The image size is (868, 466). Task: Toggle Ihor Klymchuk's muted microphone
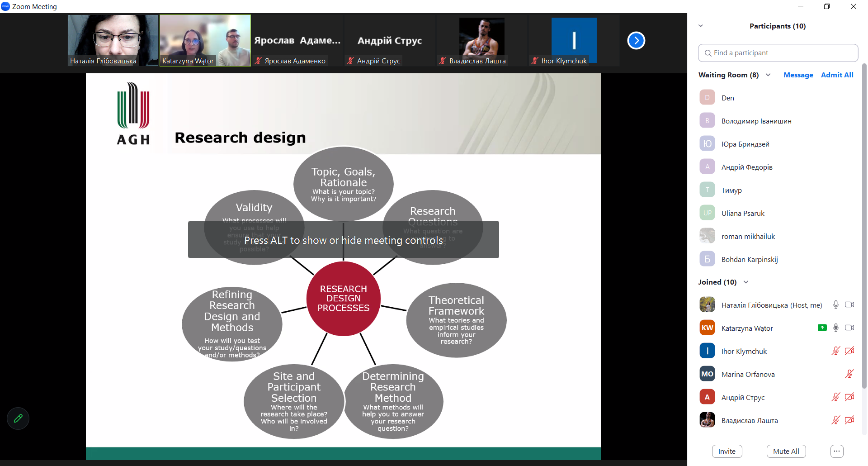click(835, 351)
